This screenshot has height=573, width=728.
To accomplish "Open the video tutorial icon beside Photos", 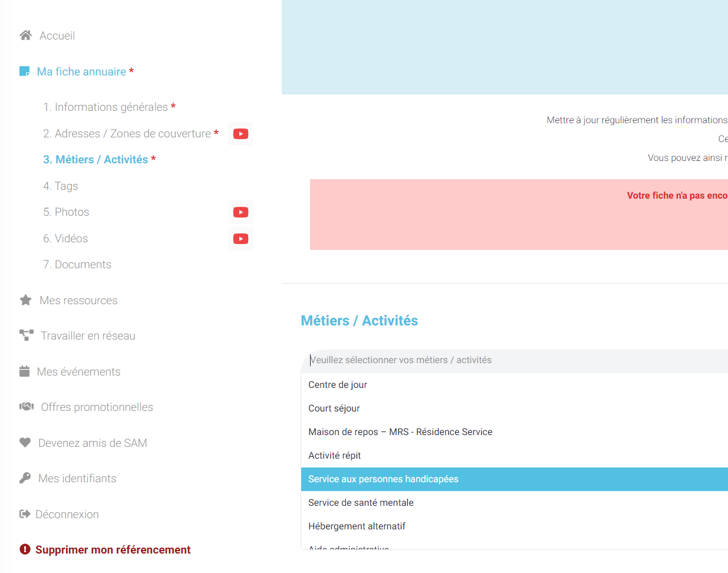I will [x=241, y=212].
